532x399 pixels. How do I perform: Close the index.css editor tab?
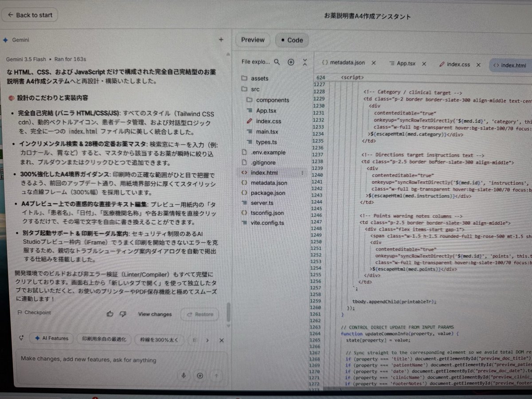coord(478,65)
